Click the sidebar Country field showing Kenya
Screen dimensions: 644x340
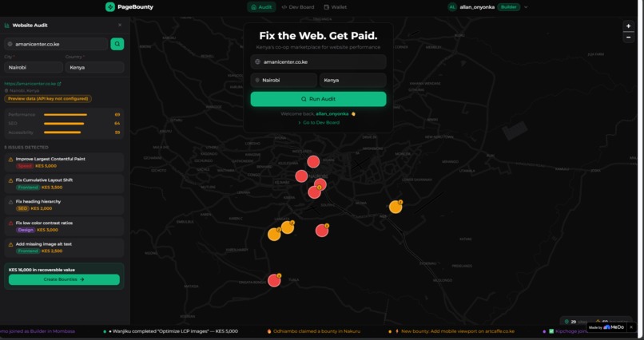point(95,67)
